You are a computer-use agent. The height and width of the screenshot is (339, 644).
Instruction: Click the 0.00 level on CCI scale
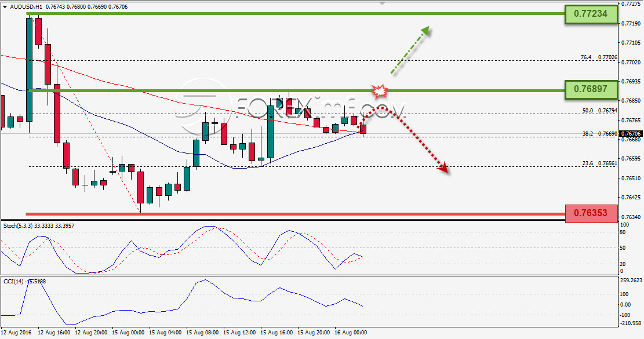pos(625,305)
